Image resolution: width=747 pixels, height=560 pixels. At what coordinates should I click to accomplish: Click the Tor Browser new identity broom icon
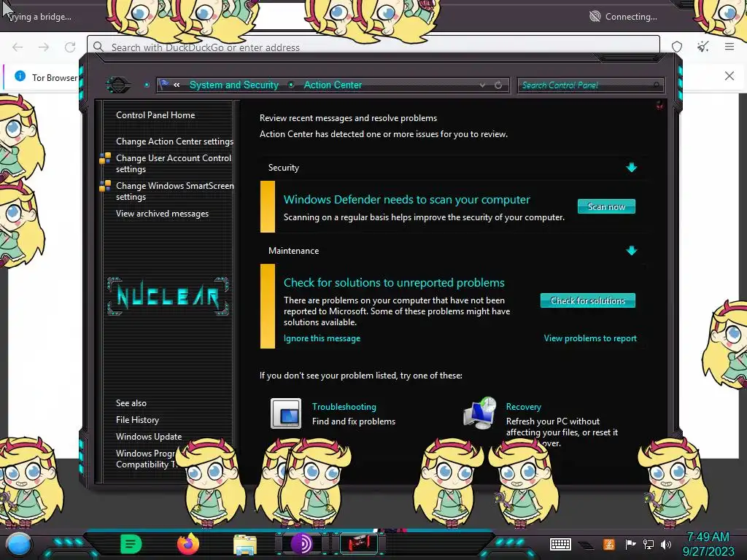click(703, 47)
